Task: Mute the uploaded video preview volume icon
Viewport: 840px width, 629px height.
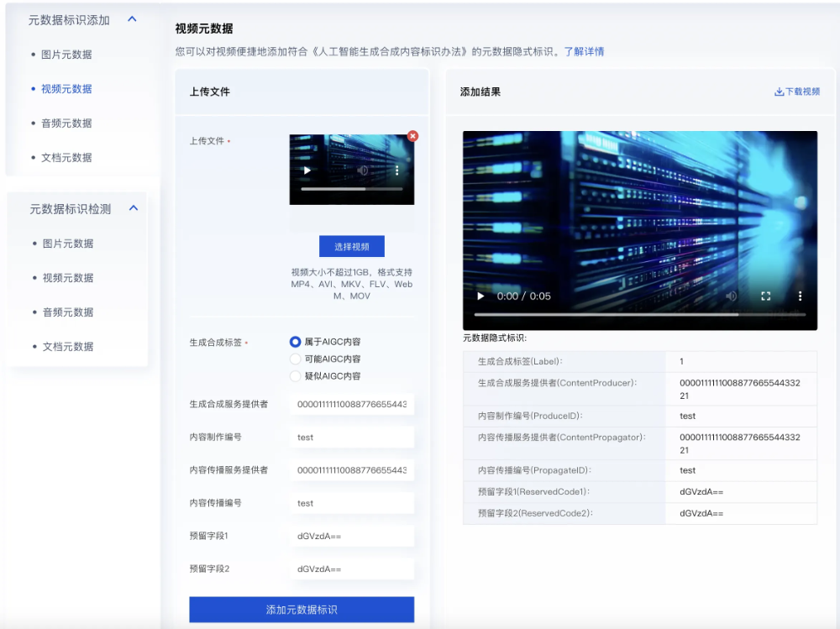Action: (363, 170)
